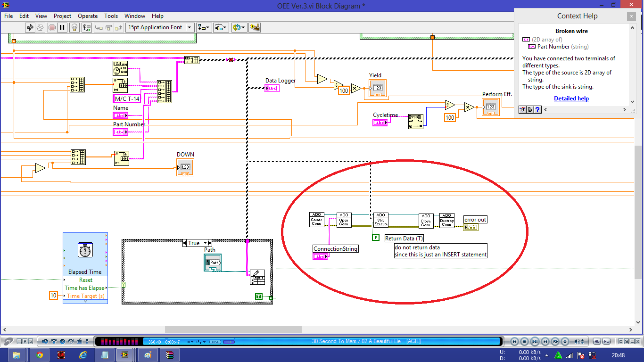Select the Cycletime string control
The image size is (644, 362).
coord(380,123)
